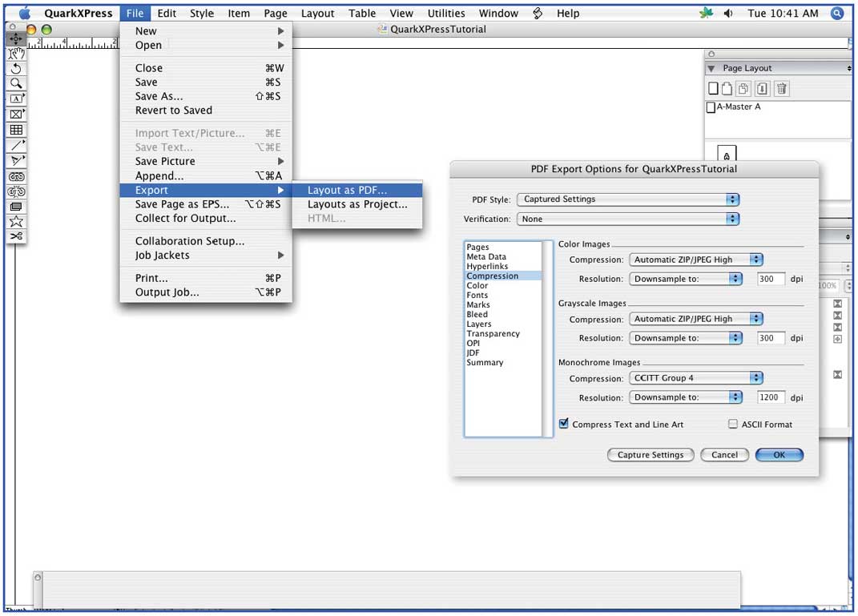
Task: Select the Unlinking broken chain tool
Action: coord(16,191)
